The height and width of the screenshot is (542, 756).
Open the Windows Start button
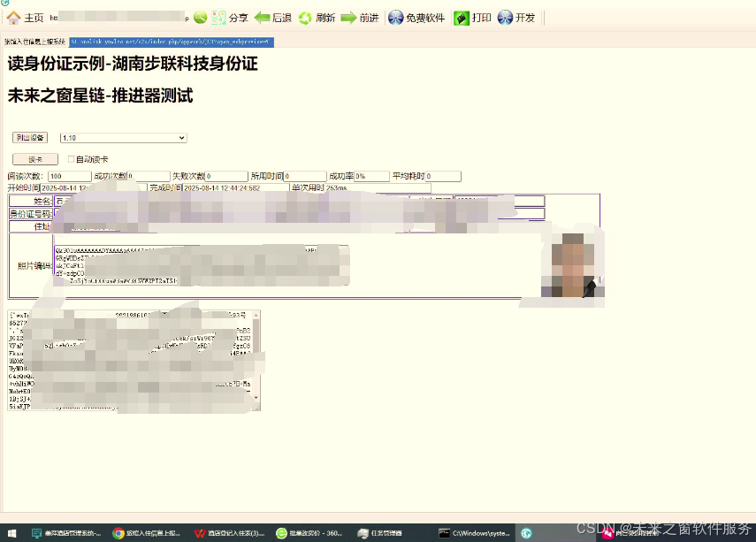12,533
